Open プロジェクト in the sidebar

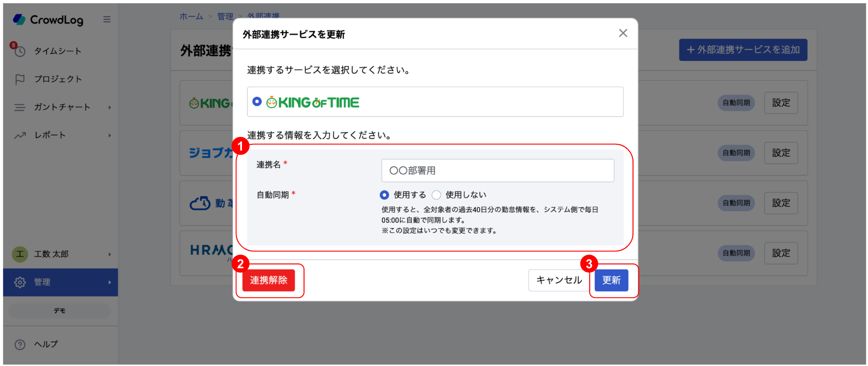coord(61,79)
